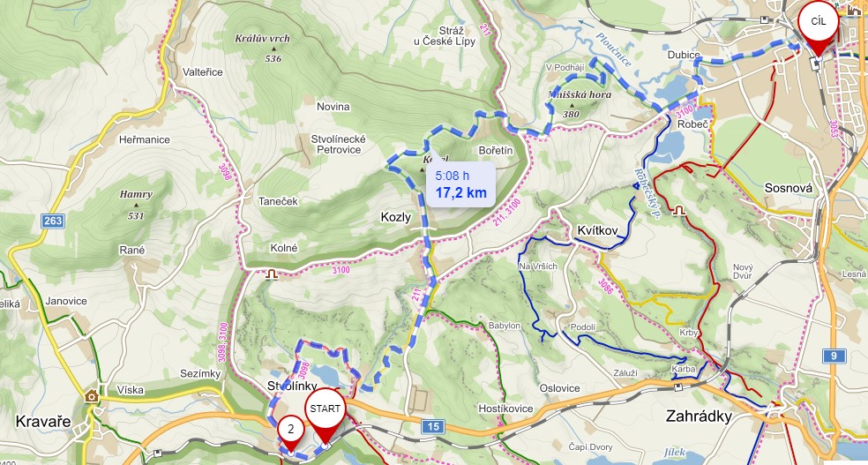This screenshot has height=465, width=868.
Task: Click the castle icon near the CÍL marker
Action: [855, 8]
